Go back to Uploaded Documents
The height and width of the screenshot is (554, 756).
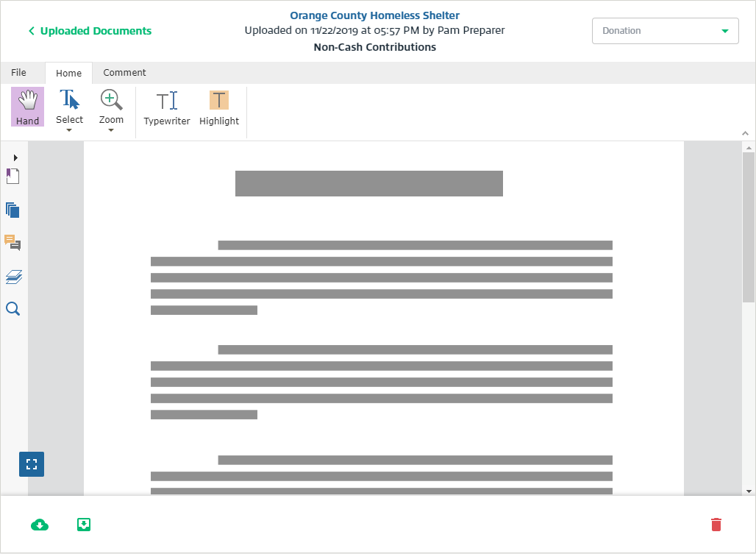tap(90, 31)
